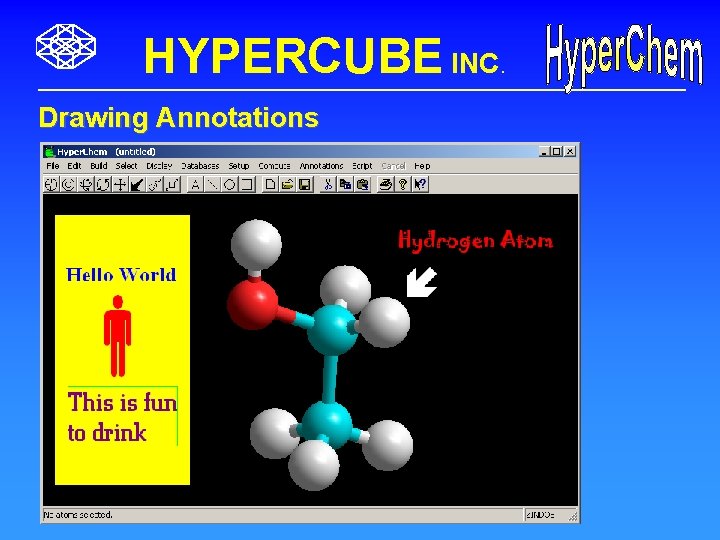Open the Annotations menu
720x540 pixels.
click(x=321, y=166)
